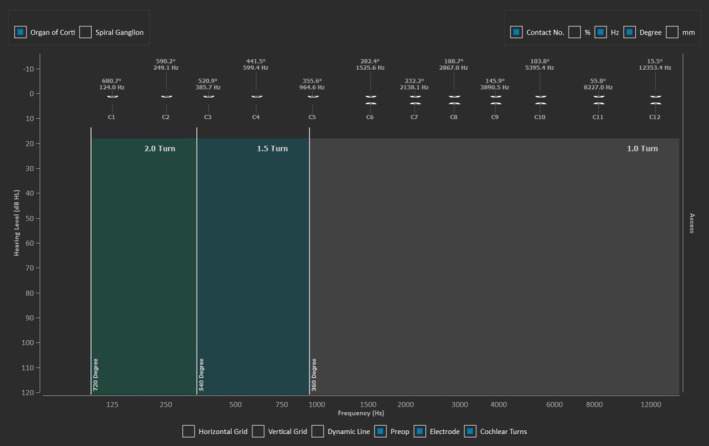The image size is (709, 446).
Task: Select the C5 electrode contact marker
Action: pyautogui.click(x=313, y=97)
